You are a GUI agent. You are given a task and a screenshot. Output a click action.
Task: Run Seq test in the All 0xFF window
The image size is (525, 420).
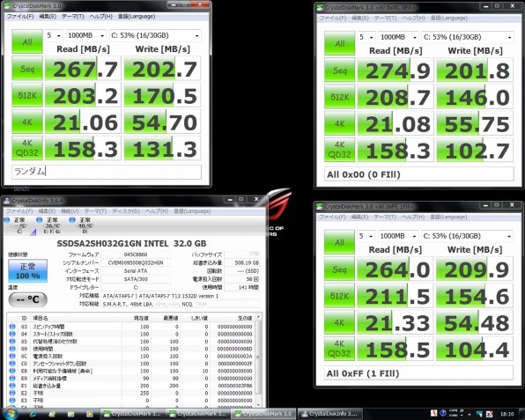coord(339,269)
